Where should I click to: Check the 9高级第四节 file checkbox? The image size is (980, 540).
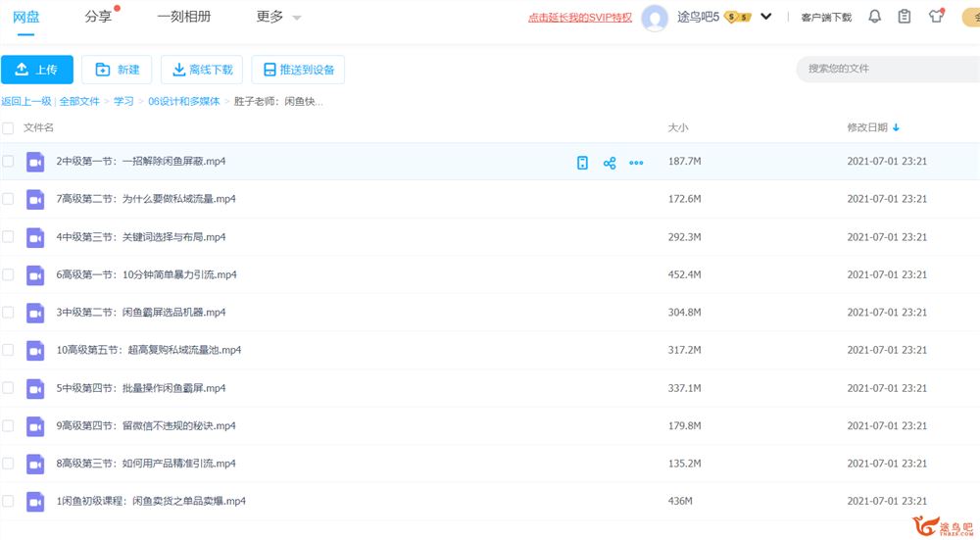coord(8,425)
